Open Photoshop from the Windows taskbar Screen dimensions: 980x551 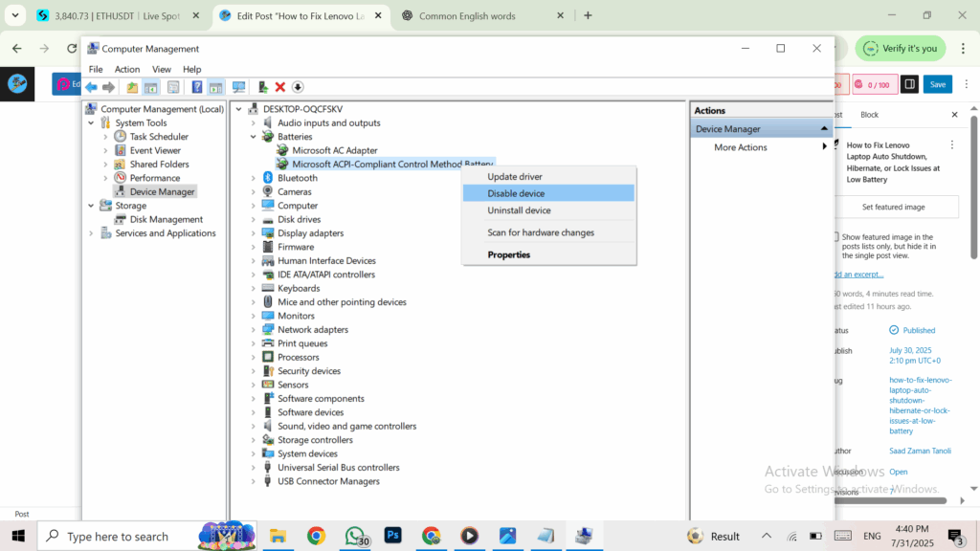pyautogui.click(x=392, y=536)
